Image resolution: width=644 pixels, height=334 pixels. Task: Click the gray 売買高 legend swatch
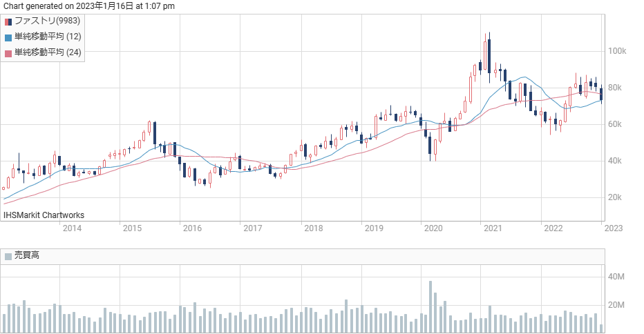tap(8, 257)
